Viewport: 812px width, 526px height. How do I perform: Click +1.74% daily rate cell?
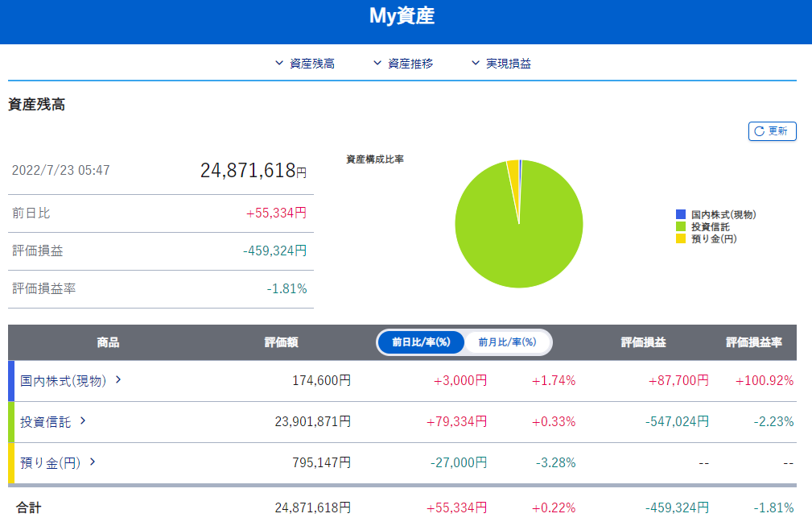[x=554, y=381]
